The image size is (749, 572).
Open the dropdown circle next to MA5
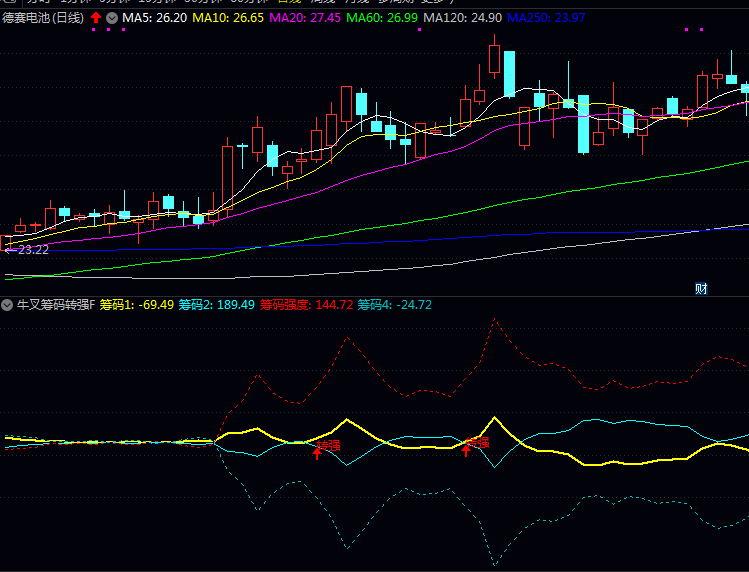pos(111,18)
